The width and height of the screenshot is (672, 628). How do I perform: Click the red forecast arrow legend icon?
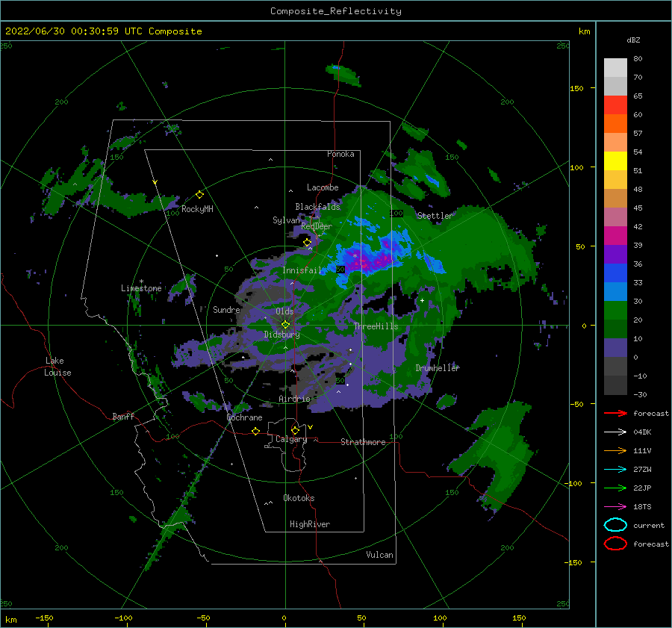[615, 413]
